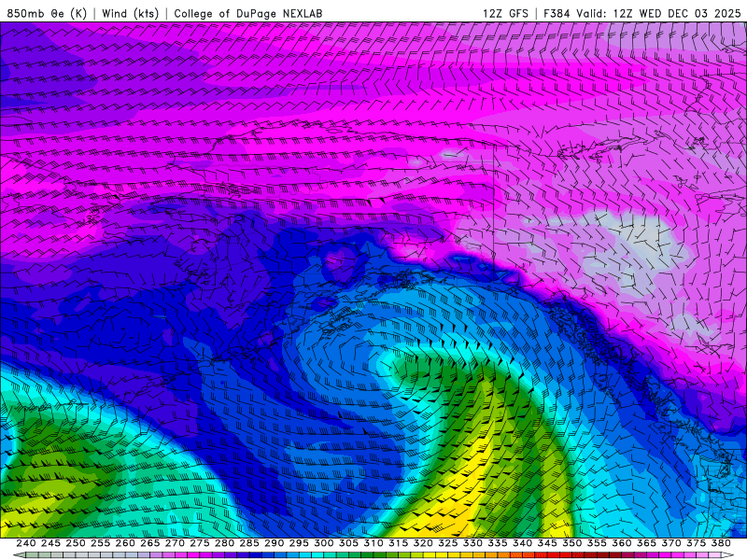Pick the 350 color scale value

[x=571, y=543]
